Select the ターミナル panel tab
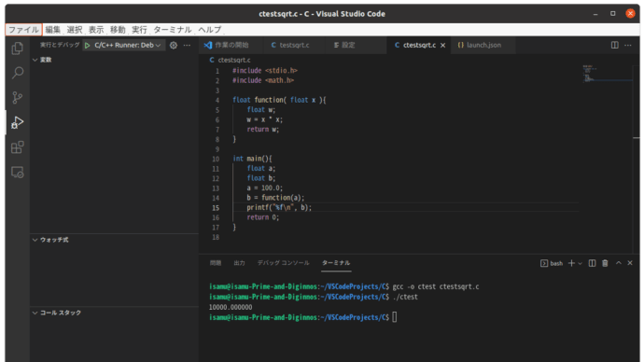 pyautogui.click(x=336, y=263)
